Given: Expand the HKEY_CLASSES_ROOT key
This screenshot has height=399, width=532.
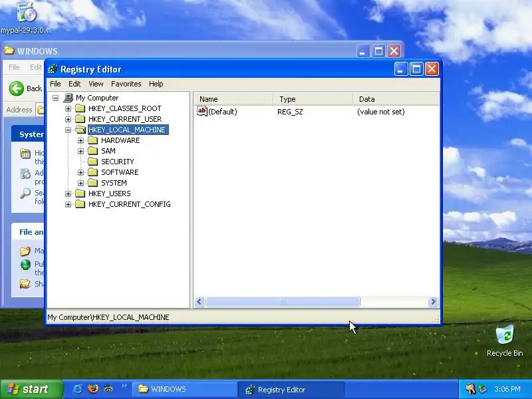Looking at the screenshot, I should (x=68, y=108).
